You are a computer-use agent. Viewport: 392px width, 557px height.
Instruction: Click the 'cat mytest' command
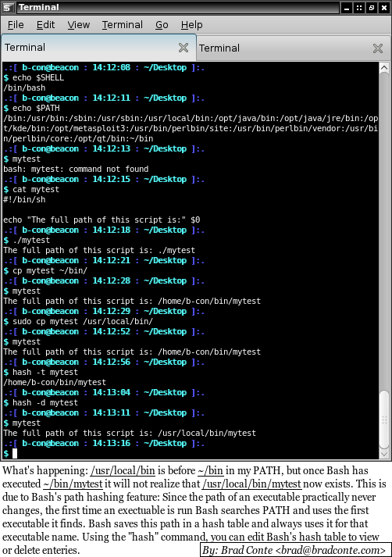pyautogui.click(x=35, y=189)
